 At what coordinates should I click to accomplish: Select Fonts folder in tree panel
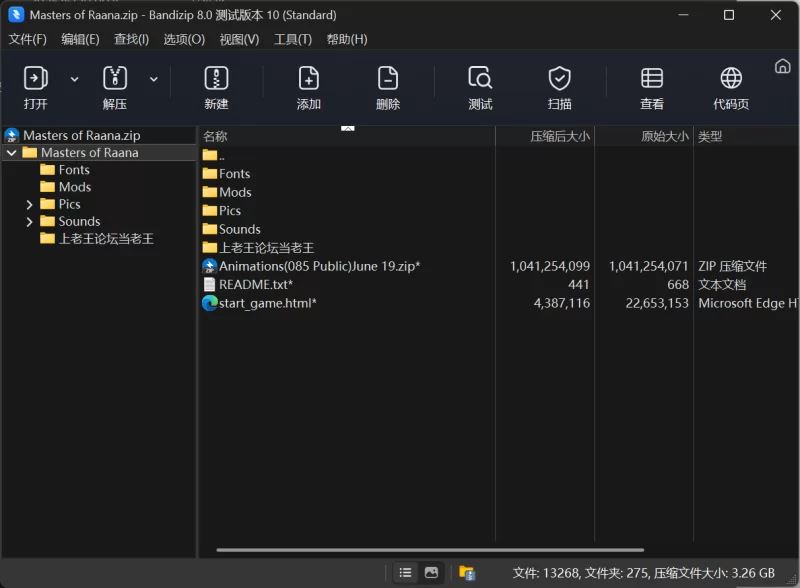point(74,169)
